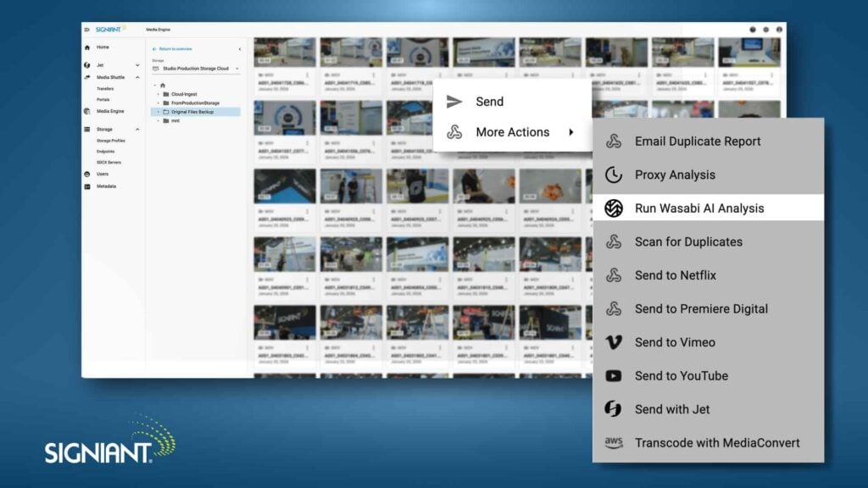Open Storage Profiles

tap(111, 141)
